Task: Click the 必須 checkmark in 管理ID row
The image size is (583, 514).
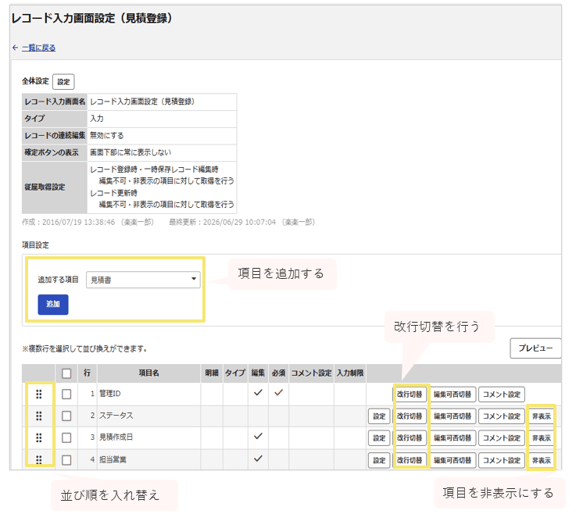Action: coord(278,393)
